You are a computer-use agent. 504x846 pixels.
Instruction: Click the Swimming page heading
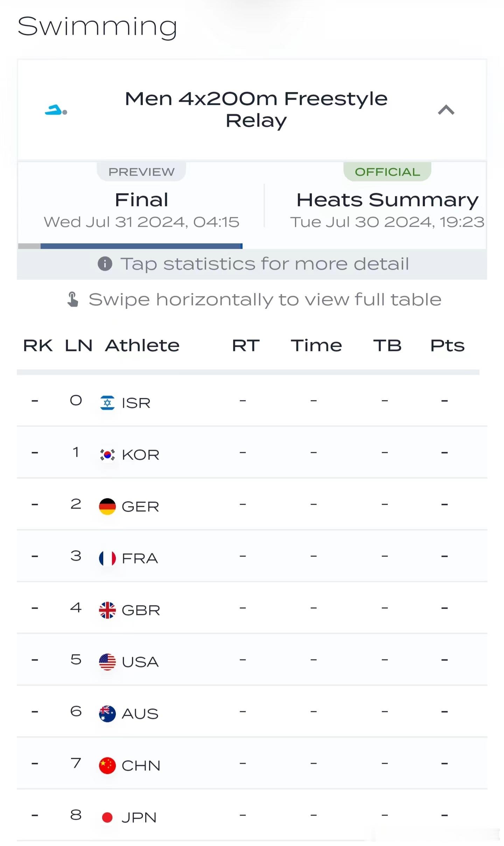click(x=97, y=26)
